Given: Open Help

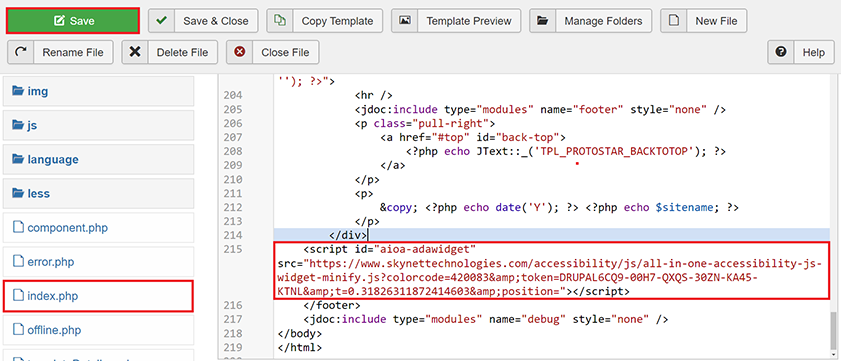Looking at the screenshot, I should pos(801,52).
